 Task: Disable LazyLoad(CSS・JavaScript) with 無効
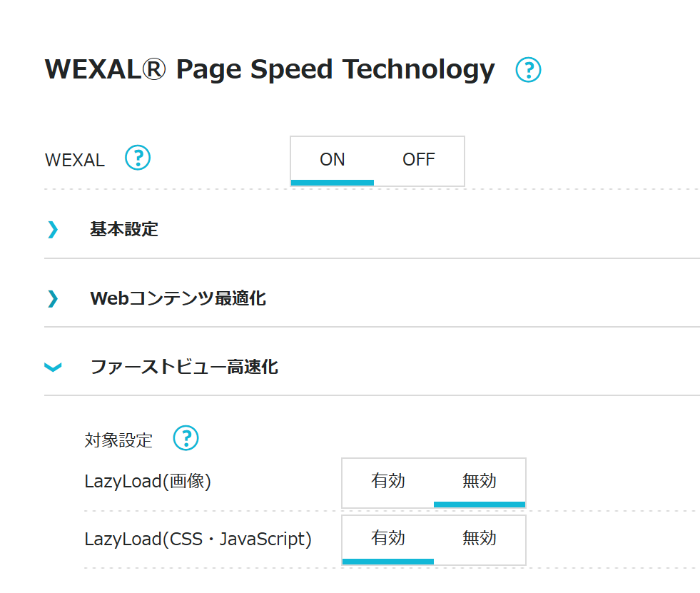[480, 538]
